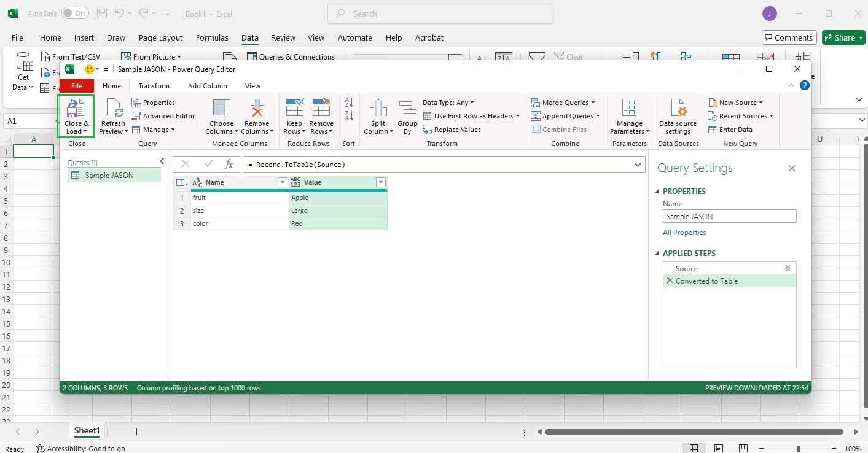Viewport: 868px width, 453px height.
Task: Choose Replace Values in Transform group
Action: coord(452,130)
